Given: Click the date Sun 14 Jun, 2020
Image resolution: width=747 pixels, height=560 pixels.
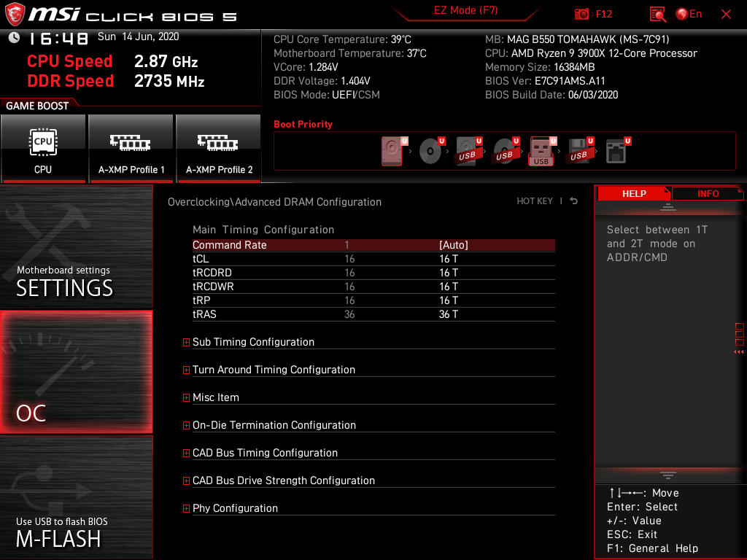Looking at the screenshot, I should click(138, 36).
